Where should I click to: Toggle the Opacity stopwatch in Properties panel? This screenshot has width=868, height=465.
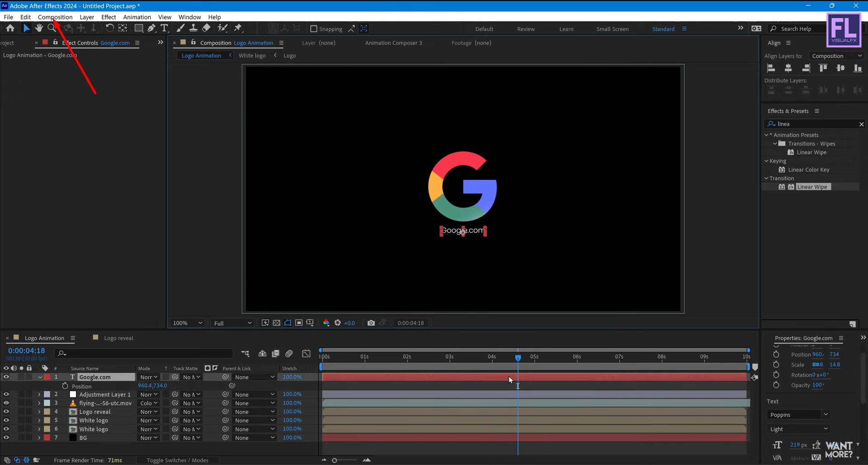click(x=776, y=385)
